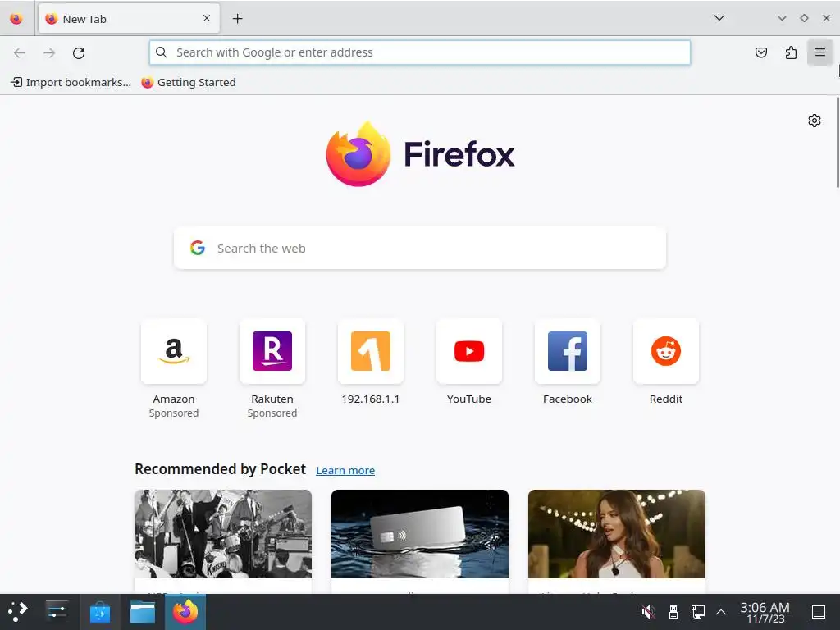
Task: Click the window keep-above chevron button
Action: [782, 18]
